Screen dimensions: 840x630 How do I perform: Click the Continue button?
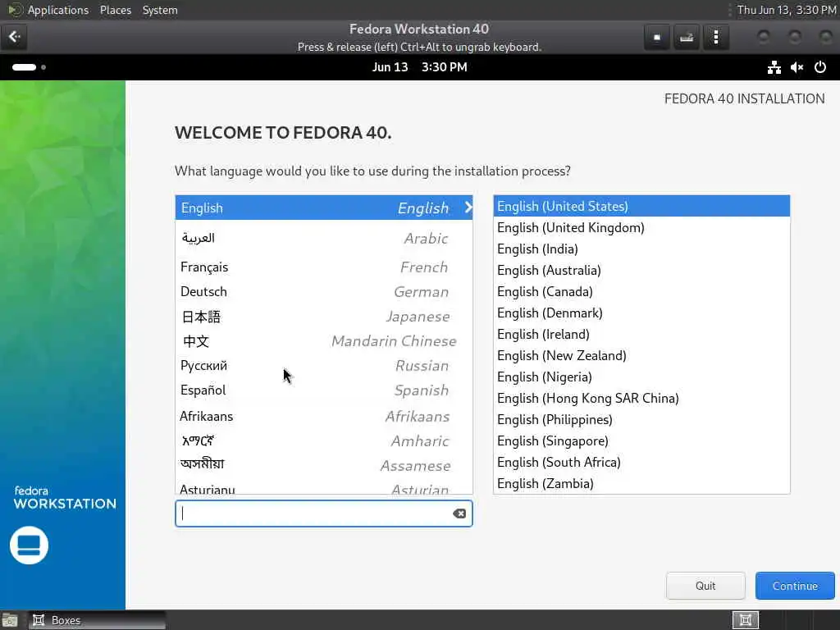(795, 586)
